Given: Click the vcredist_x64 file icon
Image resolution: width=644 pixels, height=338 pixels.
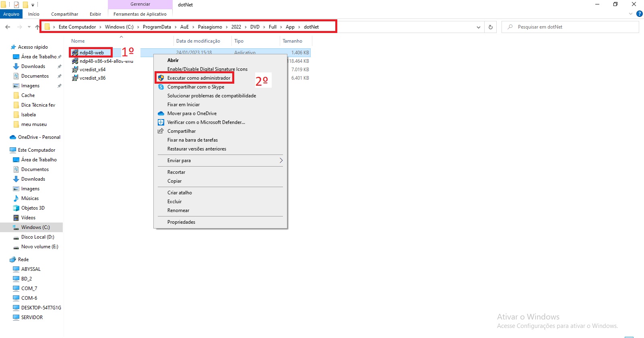Looking at the screenshot, I should pyautogui.click(x=75, y=70).
